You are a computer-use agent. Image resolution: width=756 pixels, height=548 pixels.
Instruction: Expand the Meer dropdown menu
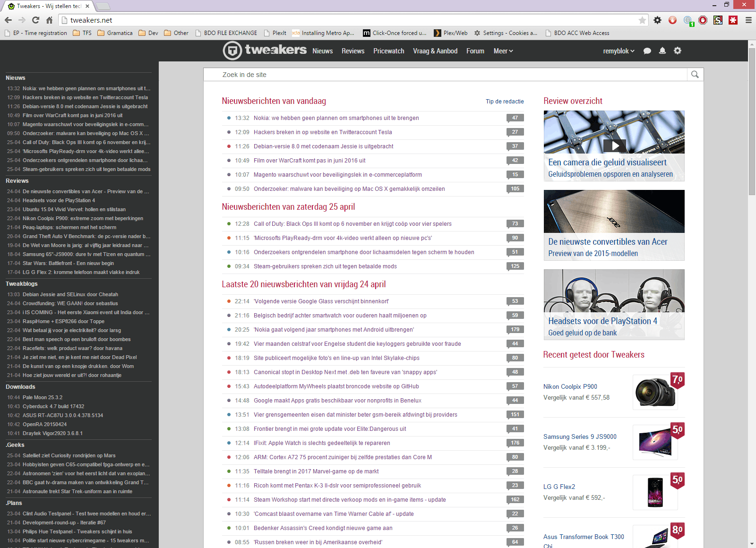[x=503, y=51]
